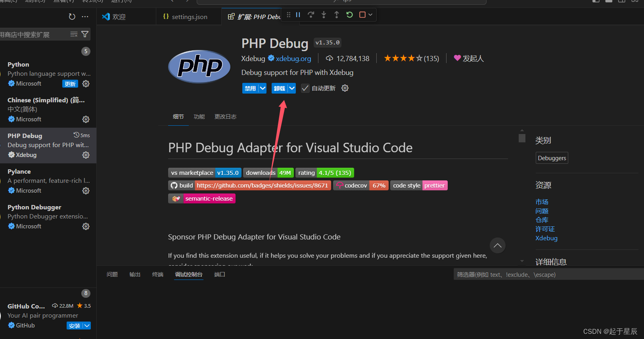
Task: Open the 市场 resource link
Action: tap(542, 202)
